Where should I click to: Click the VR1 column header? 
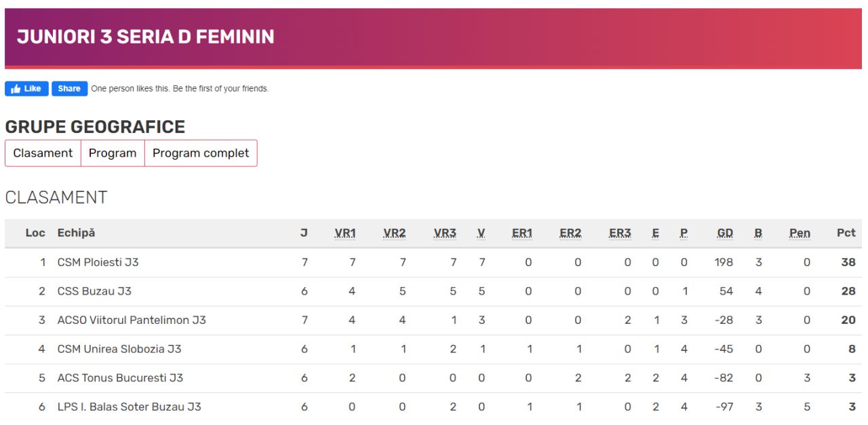(x=345, y=233)
